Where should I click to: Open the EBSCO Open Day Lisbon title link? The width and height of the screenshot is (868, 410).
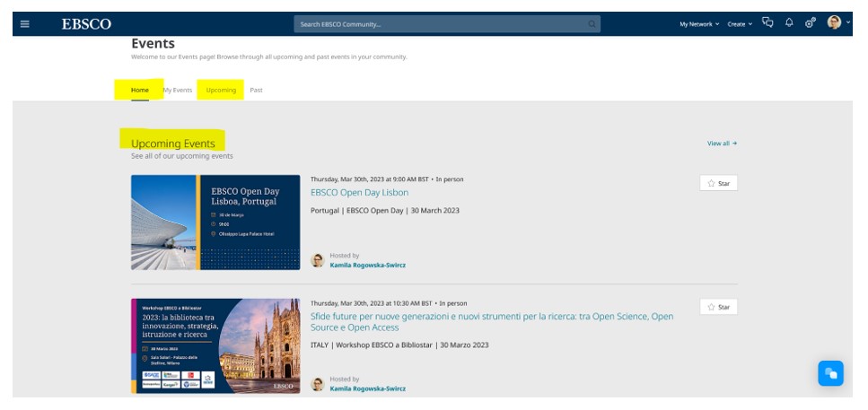tap(359, 192)
